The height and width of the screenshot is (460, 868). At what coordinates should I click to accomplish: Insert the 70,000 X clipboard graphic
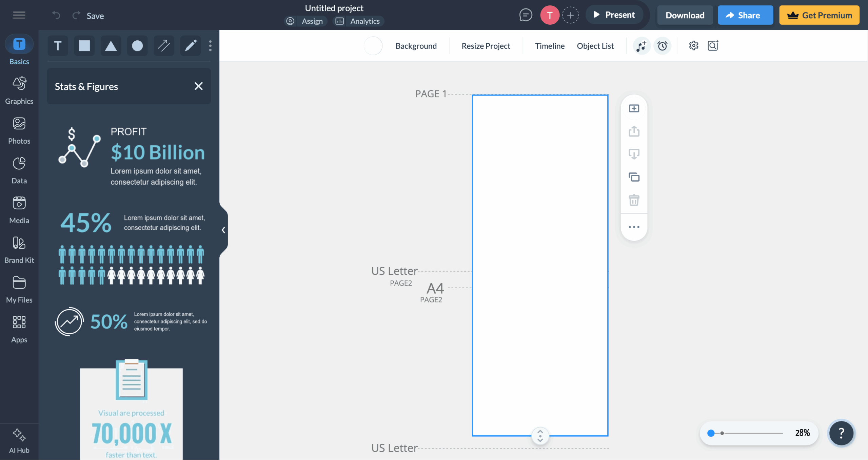coord(131,409)
